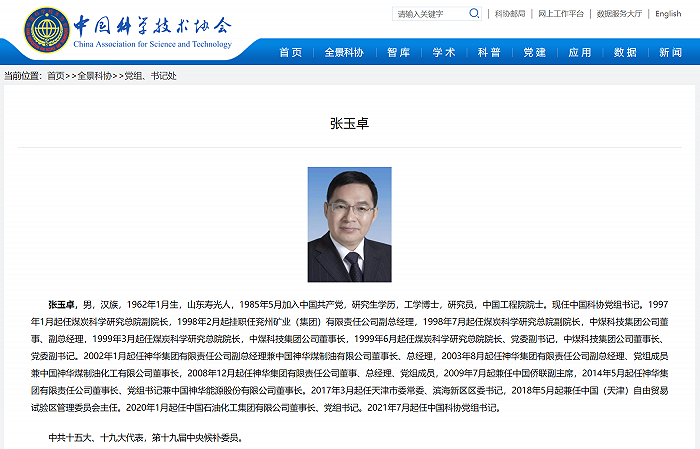This screenshot has height=449, width=700.
Task: Open the 数据 navigation menu
Action: tap(625, 52)
